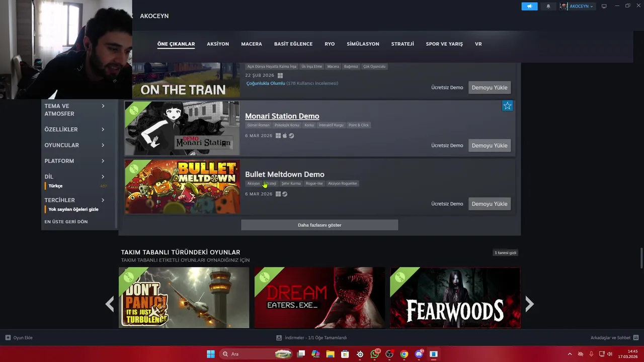Open Dream Eaters.exe game thumbnail
The image size is (644, 362).
319,298
